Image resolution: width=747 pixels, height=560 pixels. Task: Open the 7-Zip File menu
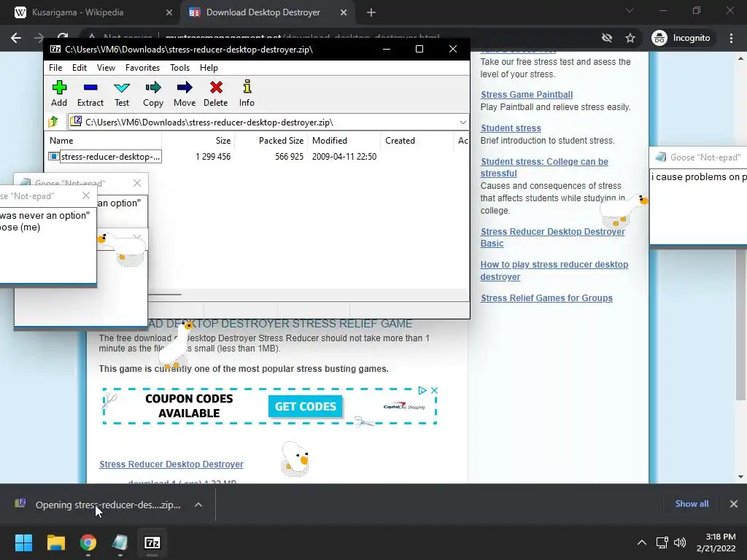[55, 68]
